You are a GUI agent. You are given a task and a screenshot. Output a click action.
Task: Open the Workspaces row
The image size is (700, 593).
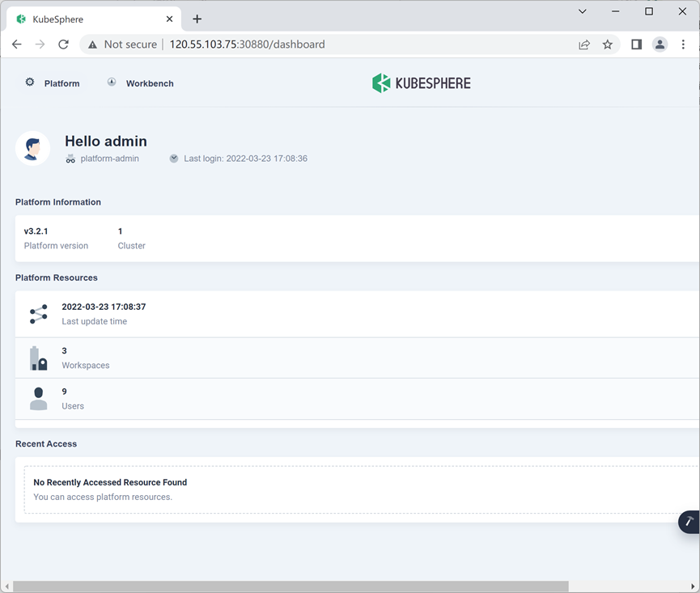(357, 358)
